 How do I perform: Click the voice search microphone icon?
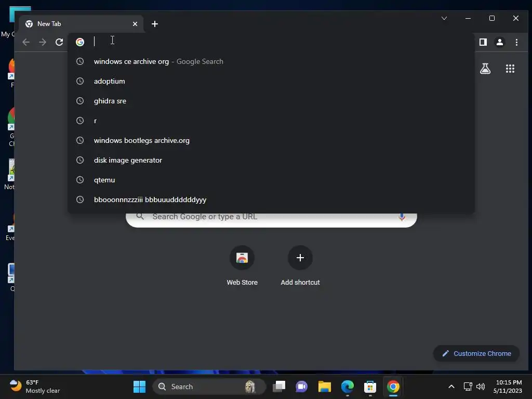pyautogui.click(x=402, y=217)
